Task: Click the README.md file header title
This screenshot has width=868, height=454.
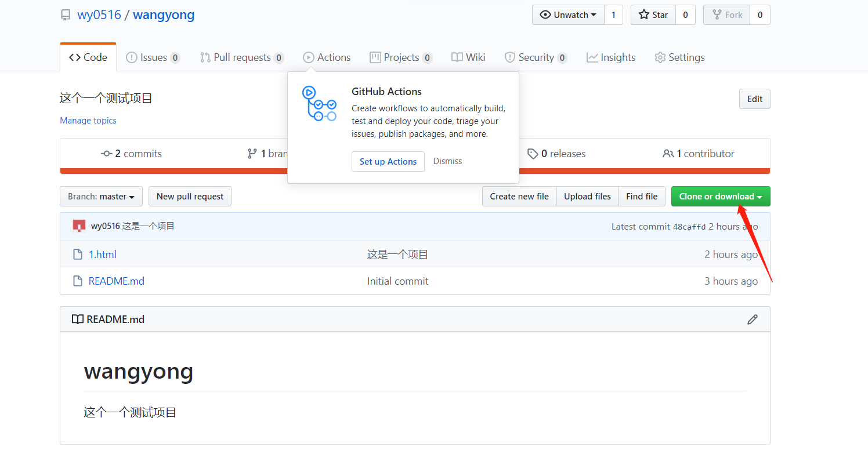Action: (115, 319)
